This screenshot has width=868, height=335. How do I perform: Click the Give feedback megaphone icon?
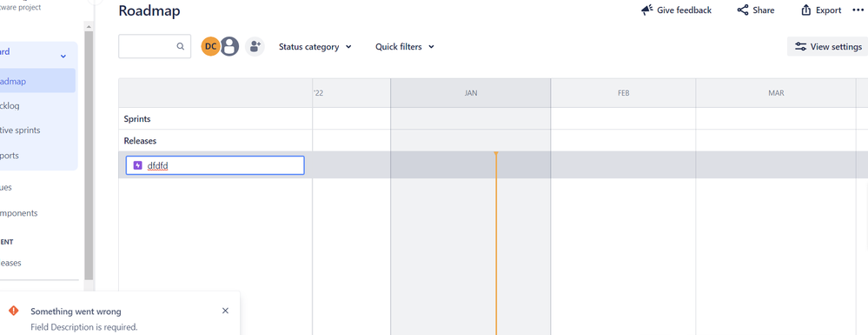point(647,10)
